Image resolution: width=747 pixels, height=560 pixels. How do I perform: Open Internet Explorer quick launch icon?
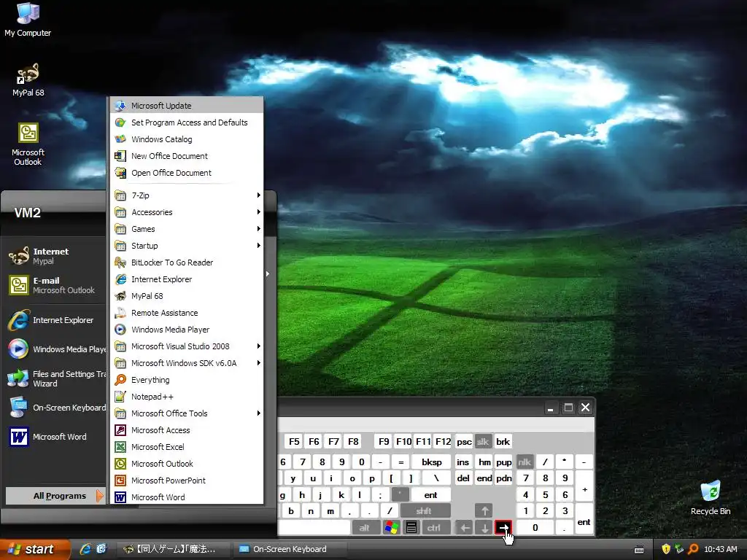pyautogui.click(x=85, y=549)
